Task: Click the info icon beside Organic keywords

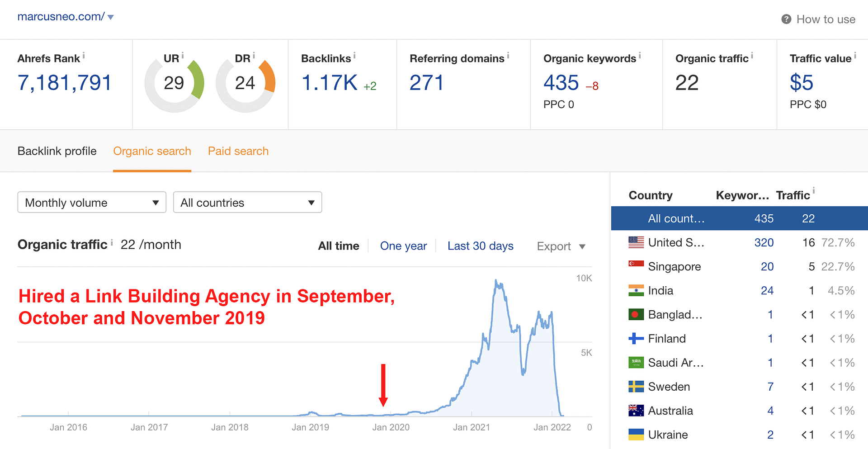Action: 640,56
